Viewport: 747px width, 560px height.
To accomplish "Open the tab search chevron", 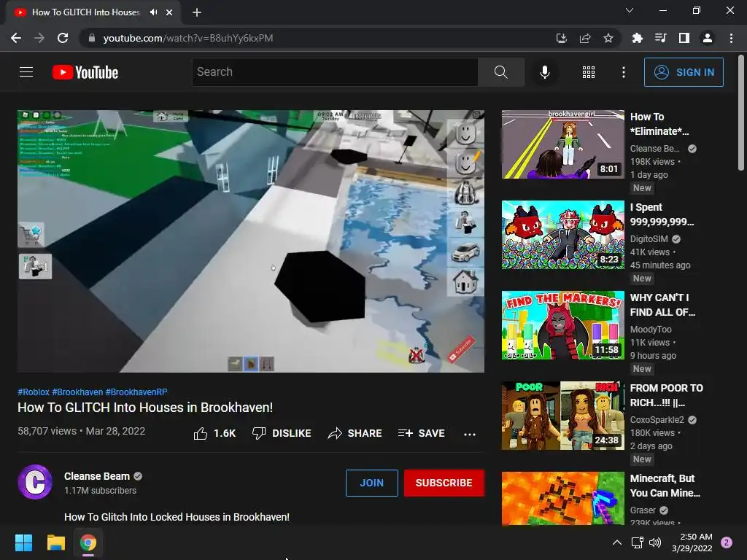I will 630,10.
